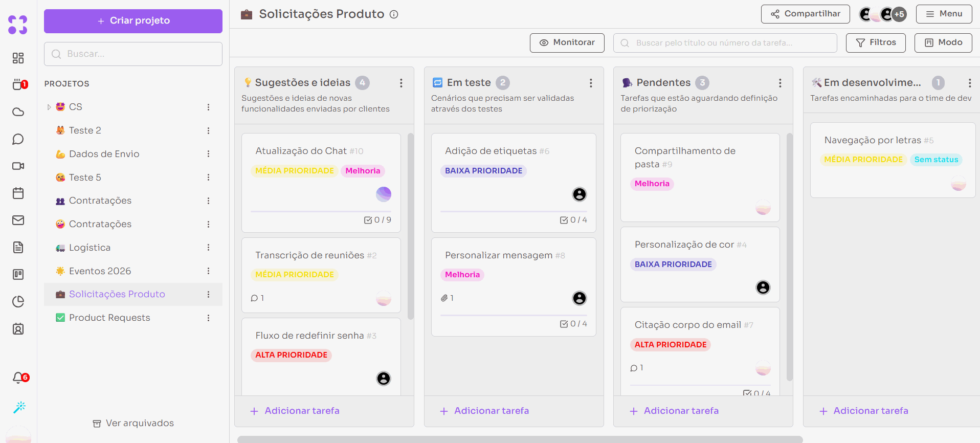Select the first Contratações project with people icon
The width and height of the screenshot is (980, 443).
coord(133,201)
